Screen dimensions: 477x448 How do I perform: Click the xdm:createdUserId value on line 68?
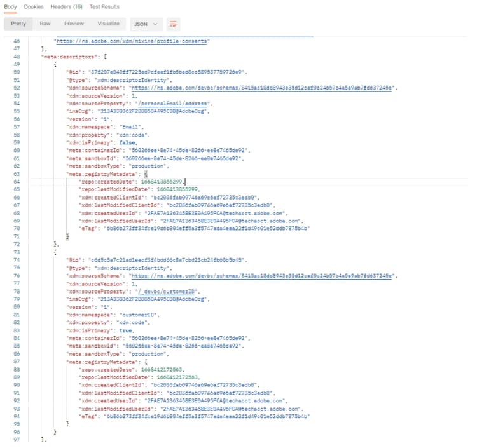[x=214, y=213]
